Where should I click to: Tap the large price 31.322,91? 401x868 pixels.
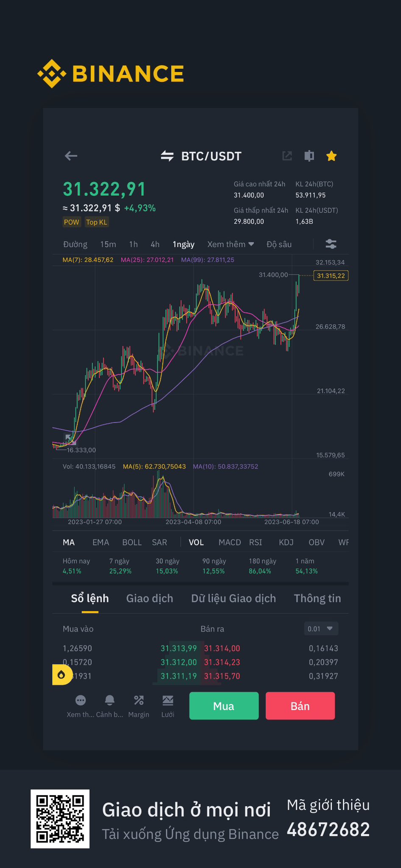pyautogui.click(x=104, y=189)
